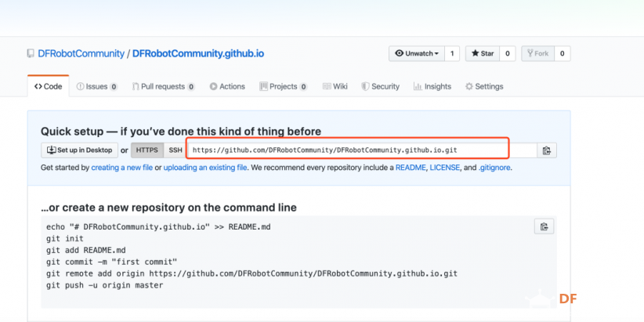
Task: Click '…or create a new repository' heading
Action: (x=168, y=208)
